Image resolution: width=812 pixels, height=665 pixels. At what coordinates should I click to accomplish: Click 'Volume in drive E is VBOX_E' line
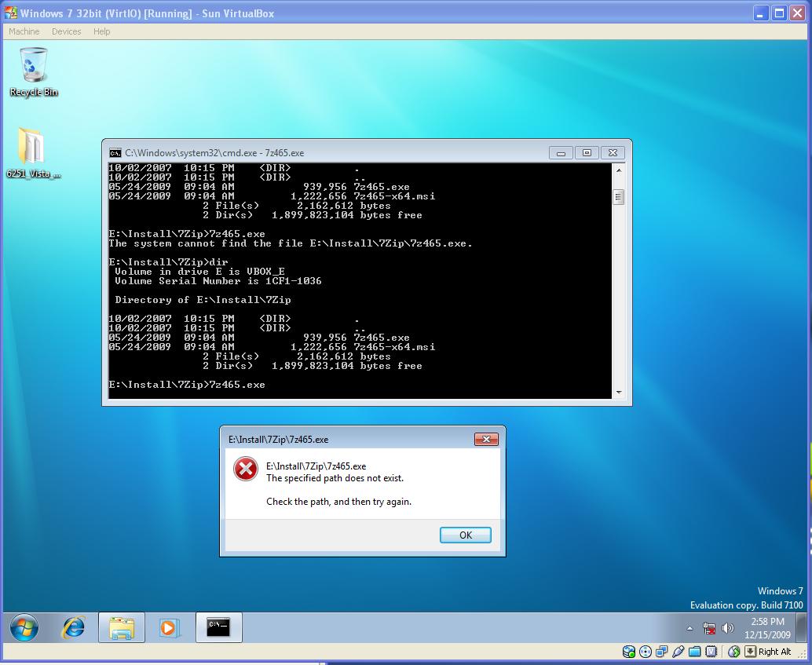[x=199, y=272]
